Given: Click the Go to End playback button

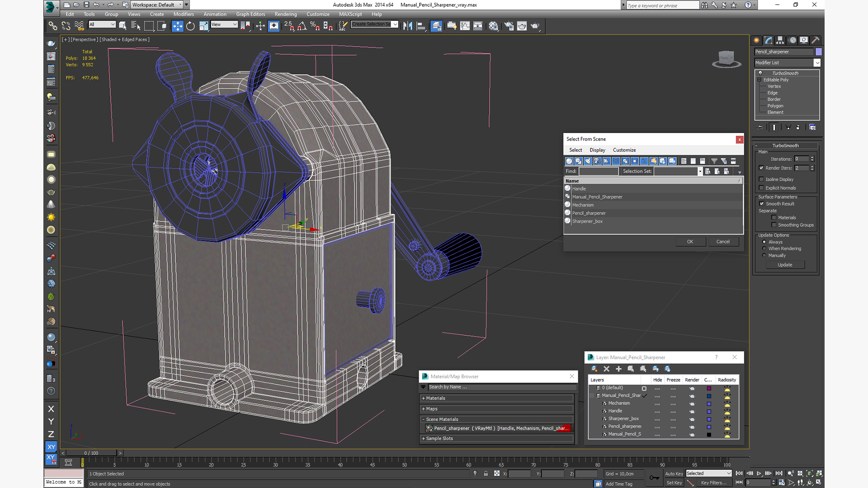Looking at the screenshot, I should click(779, 473).
